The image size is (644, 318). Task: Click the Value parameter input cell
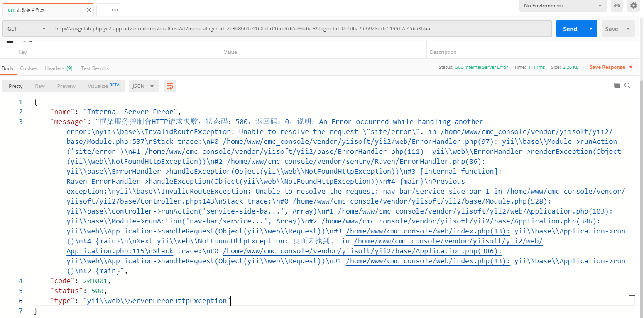(324, 52)
